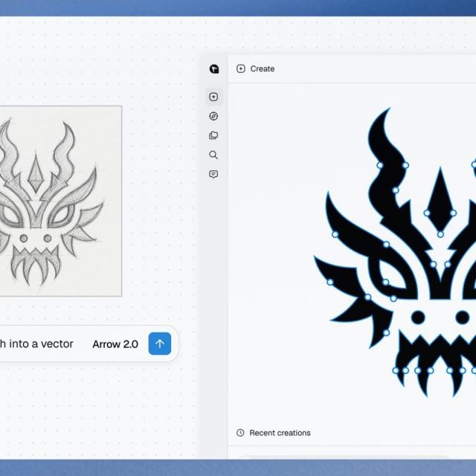
Task: Click the blue up-arrow submit button
Action: (160, 344)
